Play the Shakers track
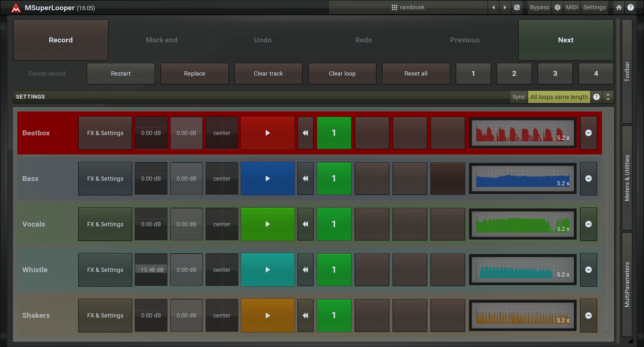 tap(268, 316)
